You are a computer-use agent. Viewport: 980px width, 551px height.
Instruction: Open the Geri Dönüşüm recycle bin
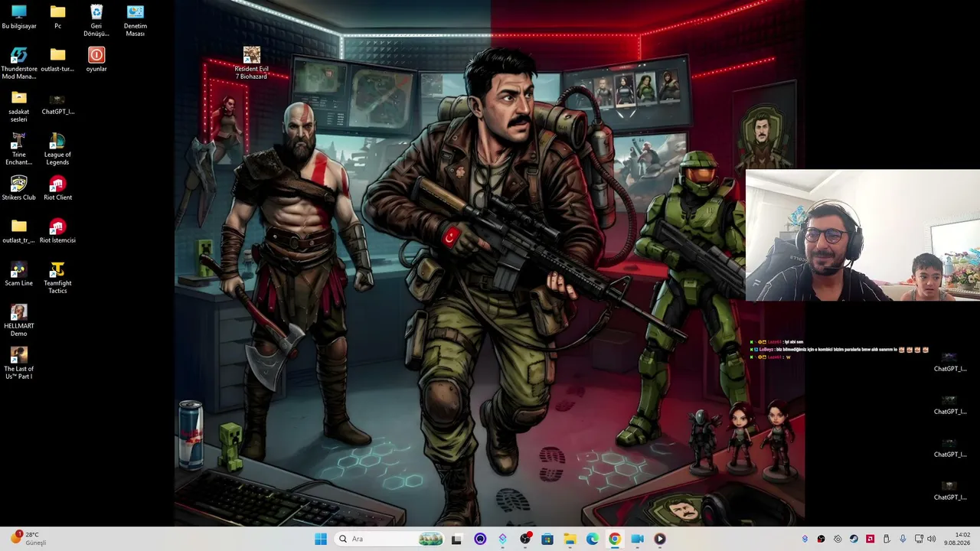[96, 21]
